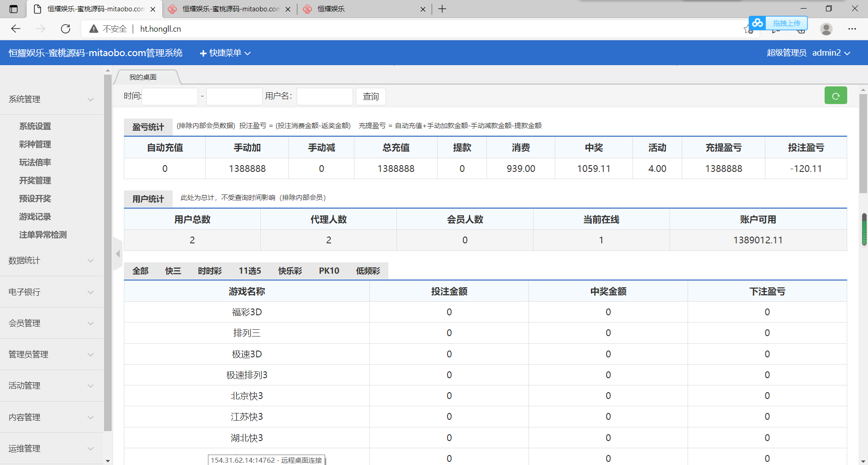Open 开奖管理 in the sidebar
The width and height of the screenshot is (868, 465).
[35, 180]
